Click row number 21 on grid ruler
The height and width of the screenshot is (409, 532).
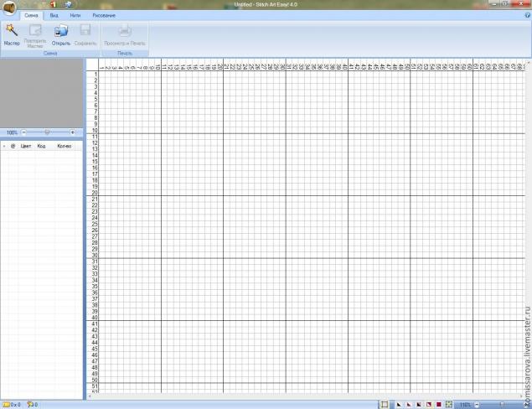[x=95, y=199]
